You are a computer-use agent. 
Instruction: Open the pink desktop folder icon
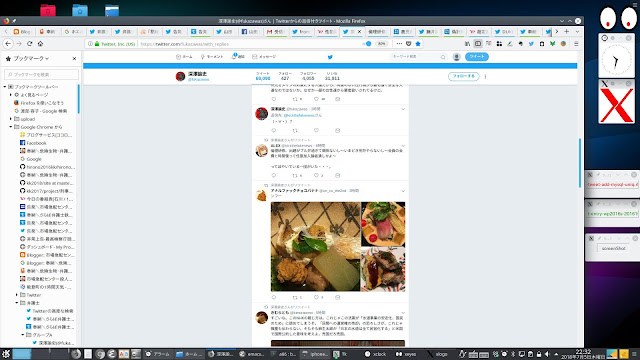[x=48, y=10]
